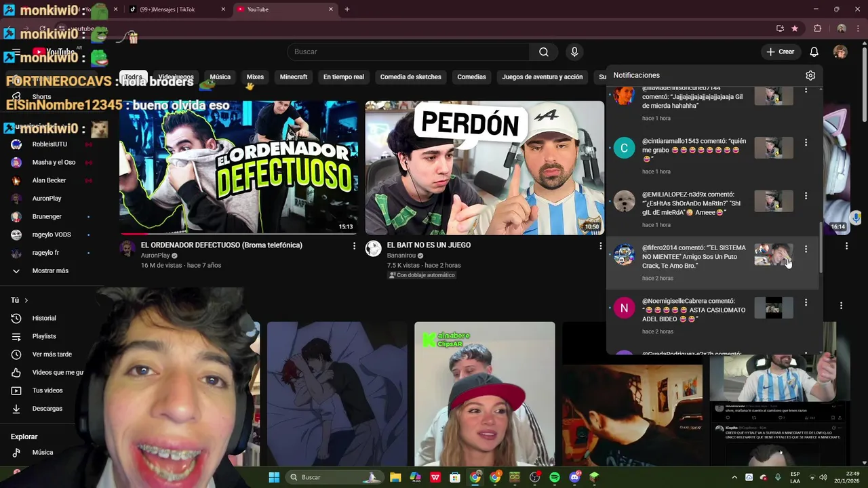This screenshot has height=488, width=868.
Task: Select the Mixes filter chip
Action: [255, 77]
